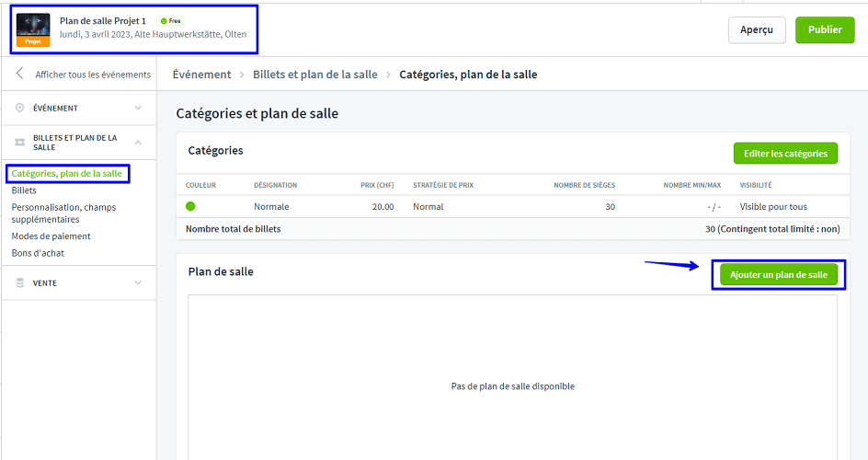Click the location pin icon next to ÉVÉNEMENT
This screenshot has height=460, width=868.
(20, 108)
